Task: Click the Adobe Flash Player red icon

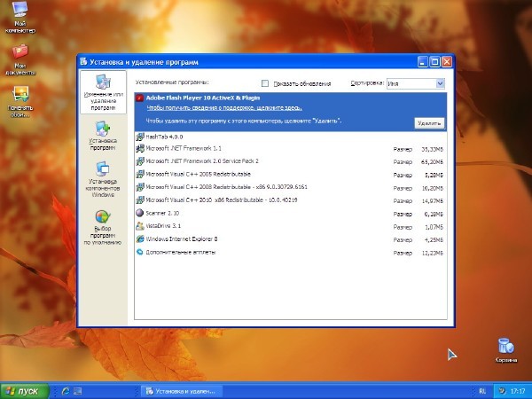Action: pos(140,98)
